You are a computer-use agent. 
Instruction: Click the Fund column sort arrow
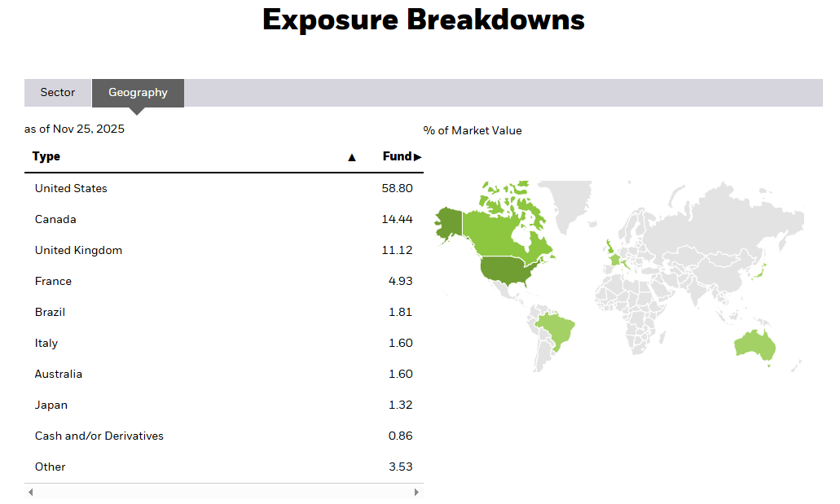coord(418,157)
